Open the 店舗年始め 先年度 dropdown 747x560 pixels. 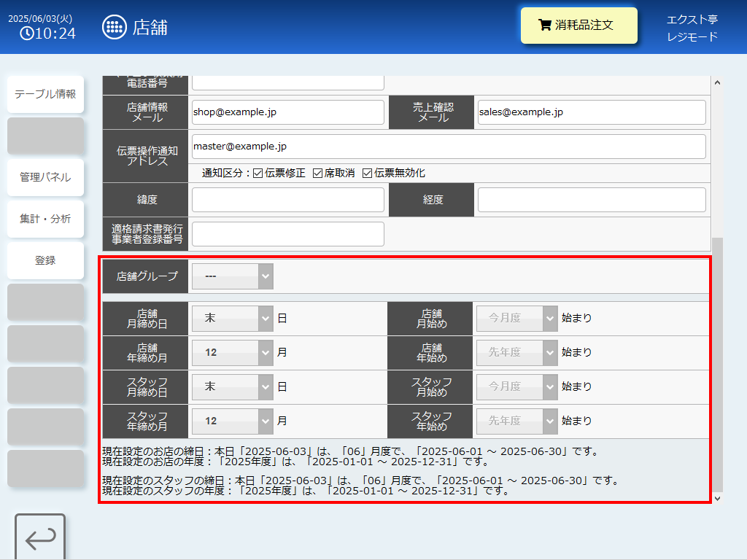click(x=517, y=352)
